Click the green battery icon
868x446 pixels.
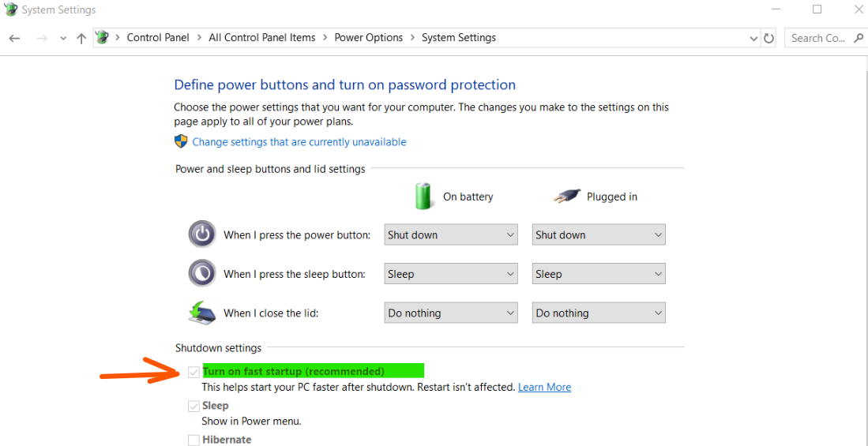423,196
